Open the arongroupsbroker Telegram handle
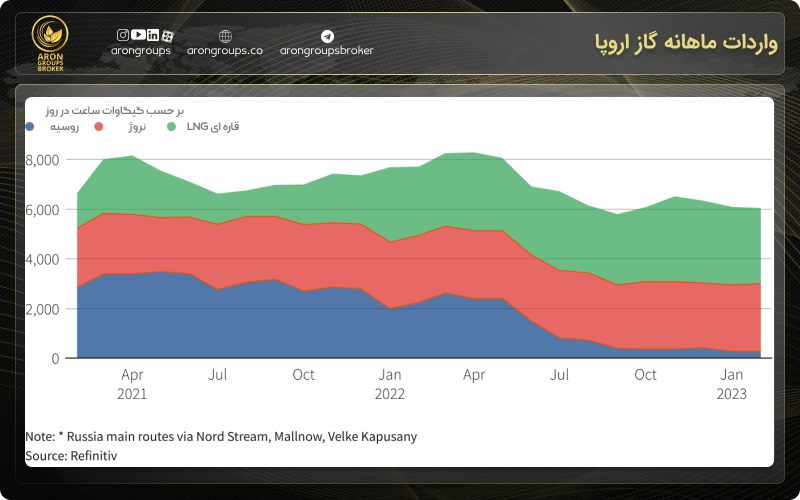Viewport: 800px width, 500px height. 327,51
